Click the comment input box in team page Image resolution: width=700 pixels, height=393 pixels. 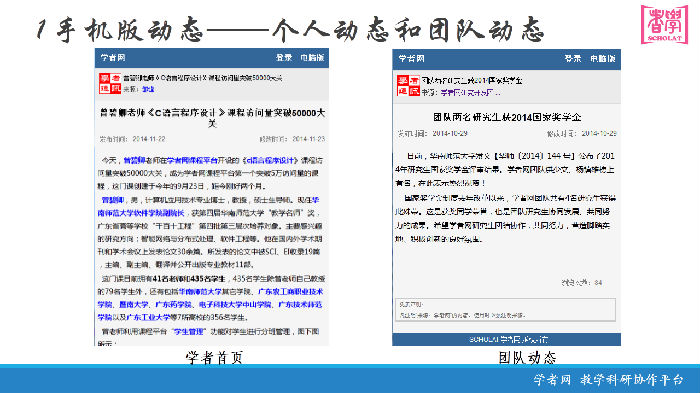(x=505, y=309)
